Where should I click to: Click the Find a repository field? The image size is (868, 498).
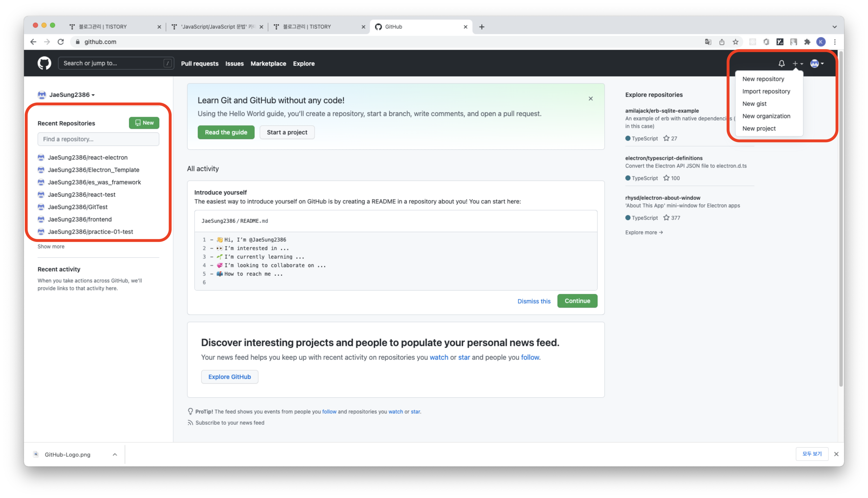[x=98, y=139]
